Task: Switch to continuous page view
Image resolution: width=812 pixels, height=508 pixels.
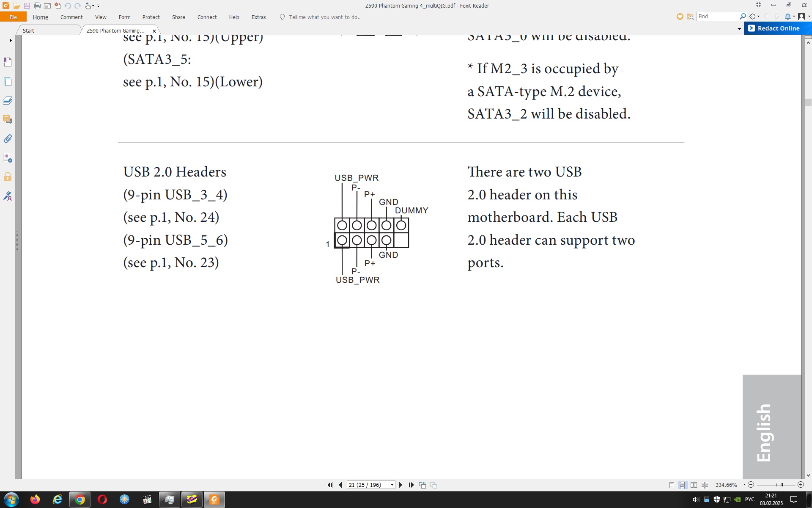Action: point(682,485)
